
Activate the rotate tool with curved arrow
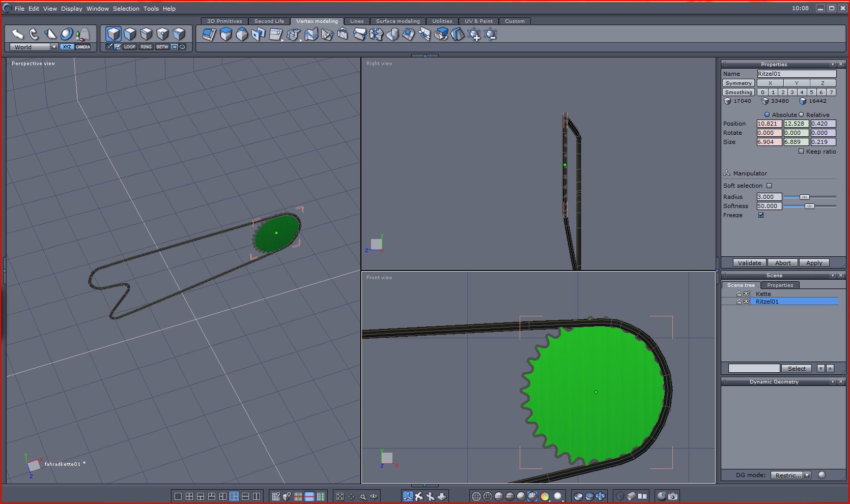34,34
